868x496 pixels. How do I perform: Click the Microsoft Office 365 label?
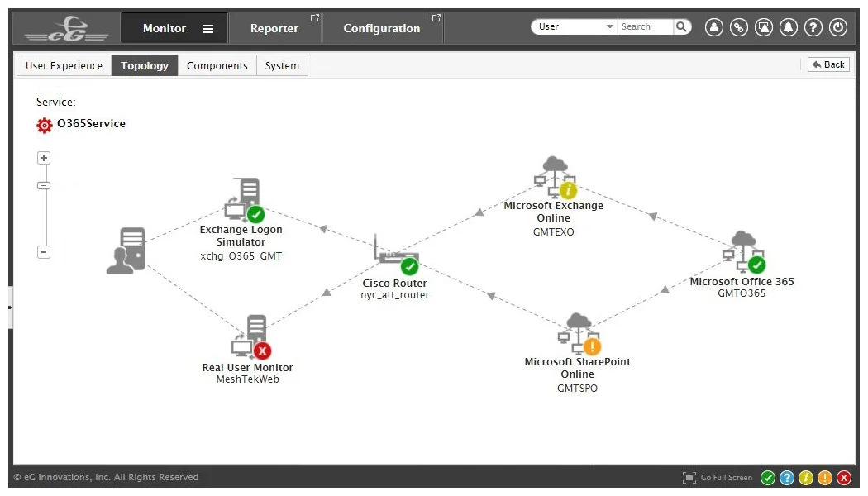click(x=742, y=281)
